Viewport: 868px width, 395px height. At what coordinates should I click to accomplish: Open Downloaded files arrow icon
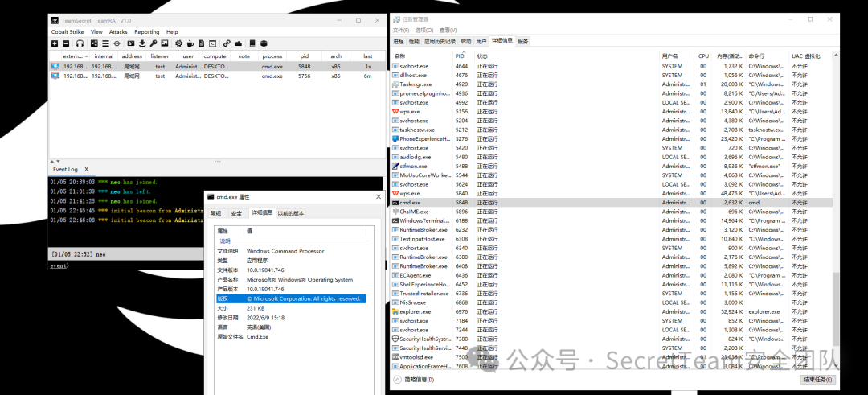(x=142, y=43)
